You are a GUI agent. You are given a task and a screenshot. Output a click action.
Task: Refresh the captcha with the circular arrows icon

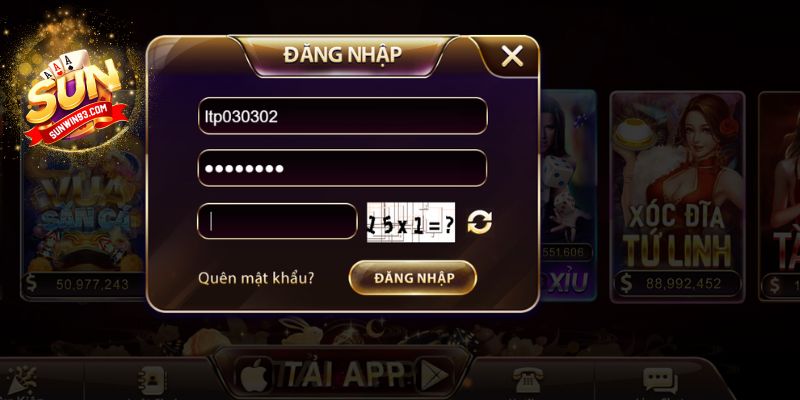480,222
